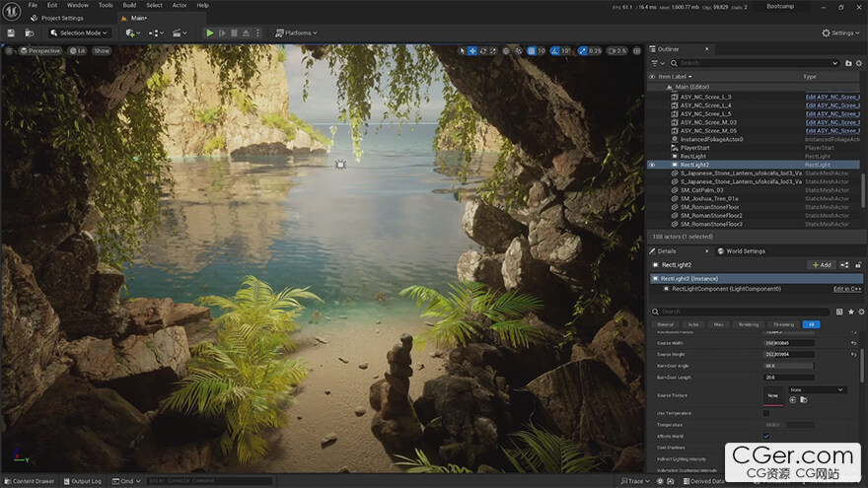The height and width of the screenshot is (488, 868).
Task: Open the Outliner filter dropdown
Action: [658, 63]
